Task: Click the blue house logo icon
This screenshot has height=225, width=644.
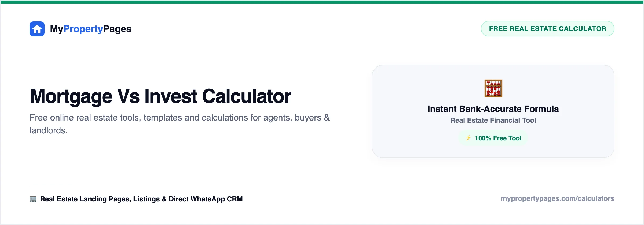Action: pos(37,29)
